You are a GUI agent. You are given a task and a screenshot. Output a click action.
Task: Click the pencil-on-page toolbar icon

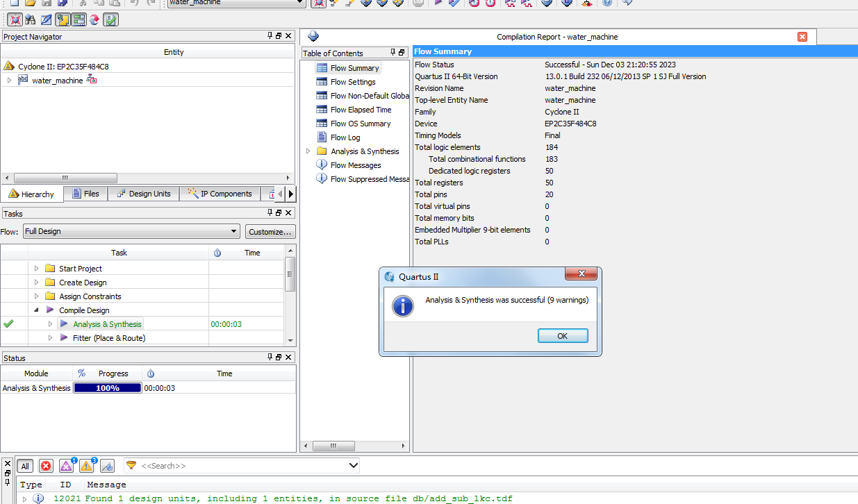[x=46, y=19]
